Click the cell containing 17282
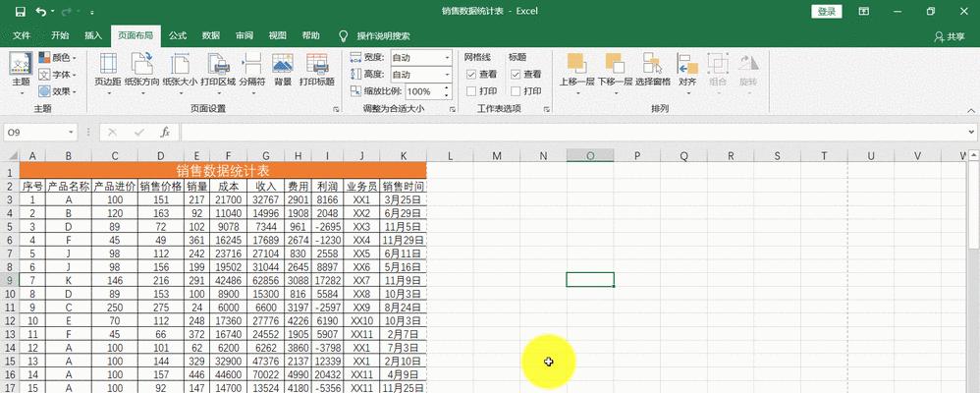Viewport: 980px width, 393px height. point(327,280)
